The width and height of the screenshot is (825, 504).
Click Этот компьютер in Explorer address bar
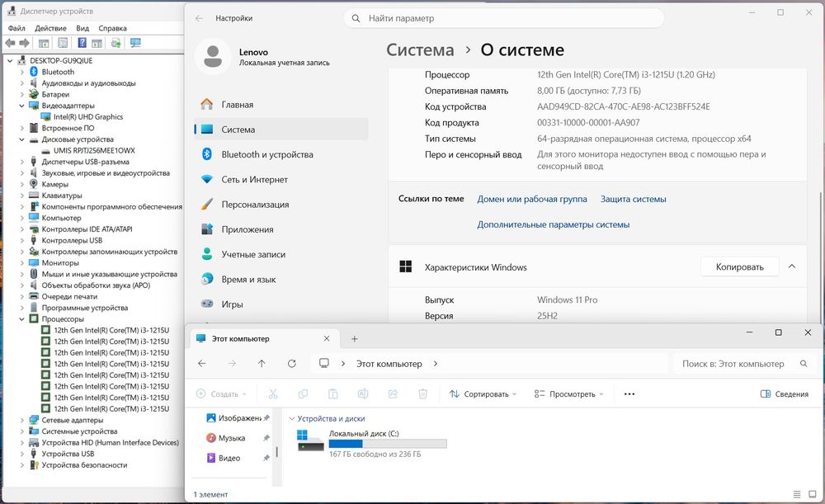click(389, 364)
